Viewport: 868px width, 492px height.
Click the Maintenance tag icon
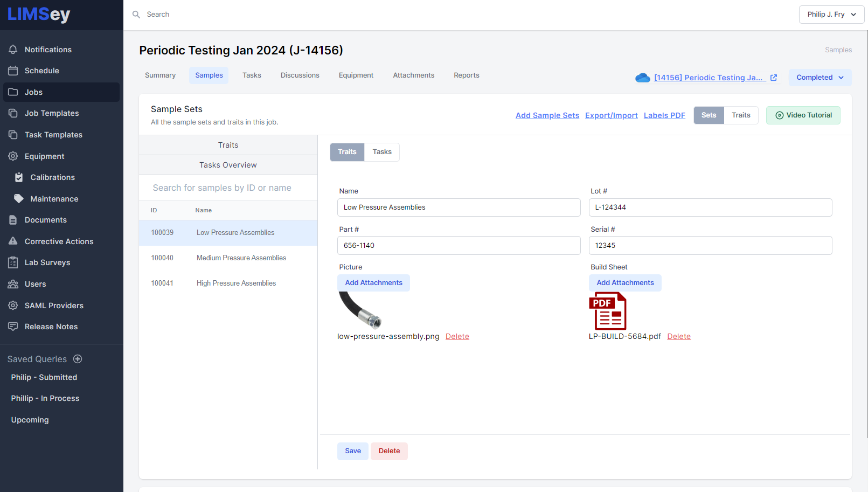pyautogui.click(x=19, y=199)
